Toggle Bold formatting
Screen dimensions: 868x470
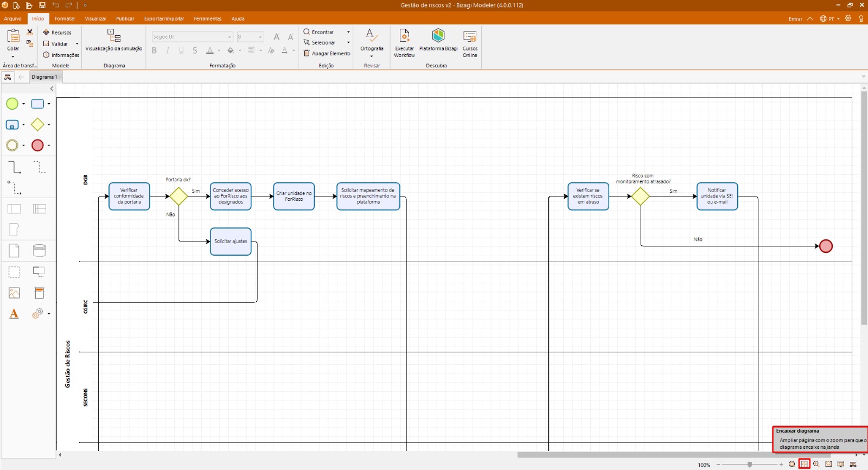click(x=154, y=50)
